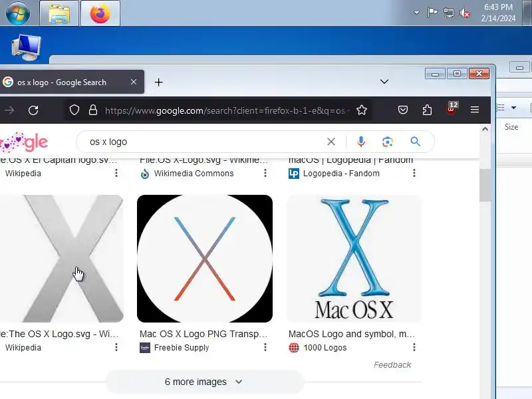
Task: Open options for 'The OS X Logo.svg' result
Action: [116, 347]
